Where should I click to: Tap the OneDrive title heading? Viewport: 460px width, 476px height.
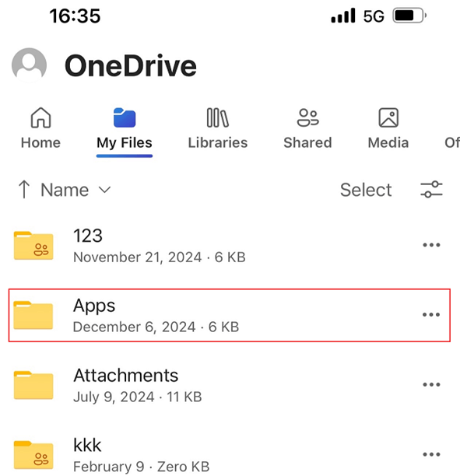(x=131, y=65)
